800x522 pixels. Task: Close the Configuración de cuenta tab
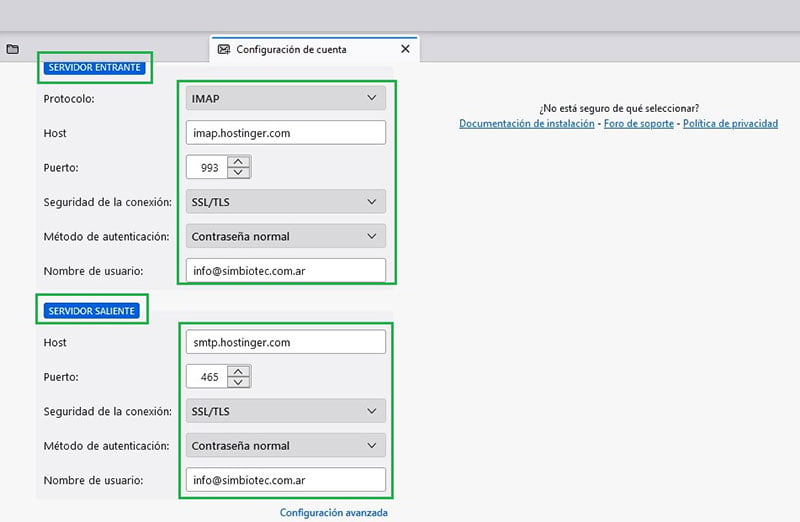pyautogui.click(x=405, y=49)
